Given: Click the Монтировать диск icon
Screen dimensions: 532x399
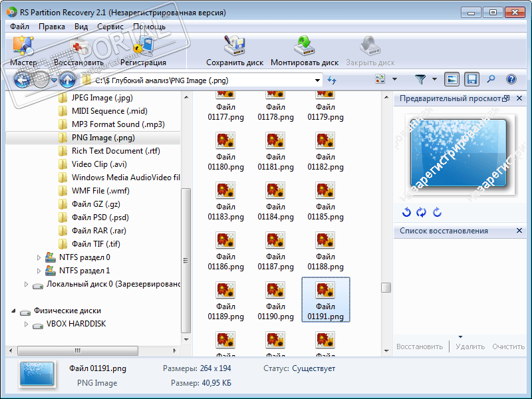Looking at the screenshot, I should (305, 51).
